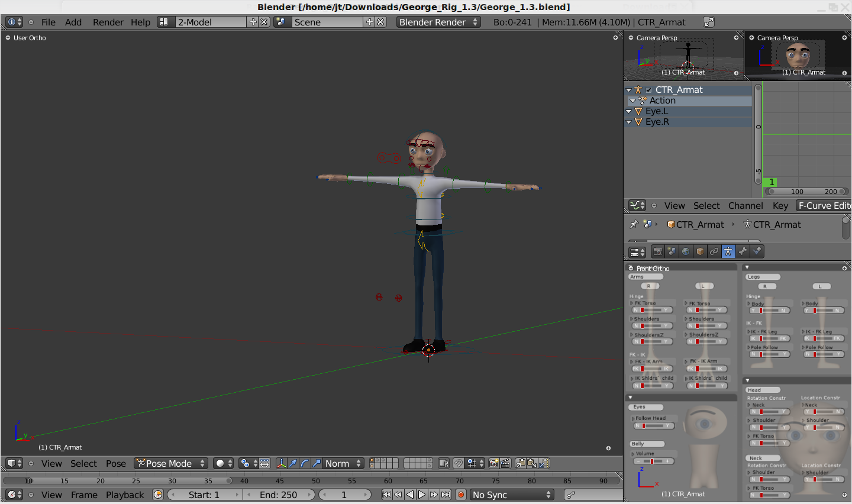The width and height of the screenshot is (852, 504).
Task: Toggle the 3D manipulator axes widget
Action: [x=281, y=464]
